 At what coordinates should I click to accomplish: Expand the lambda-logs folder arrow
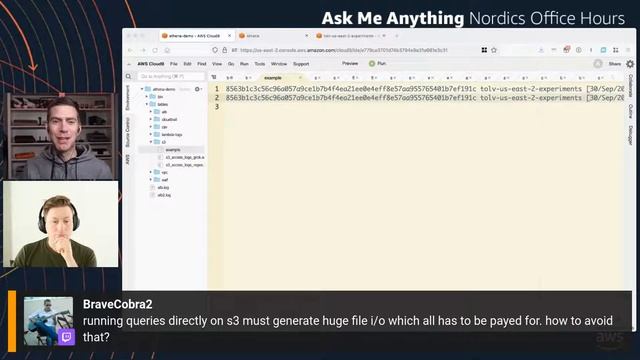[151, 134]
